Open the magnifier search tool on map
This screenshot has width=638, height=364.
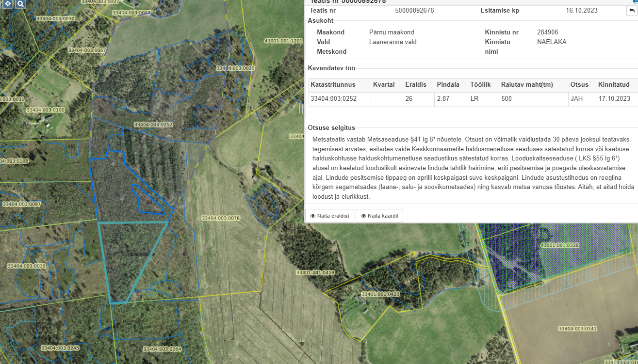tap(20, 4)
